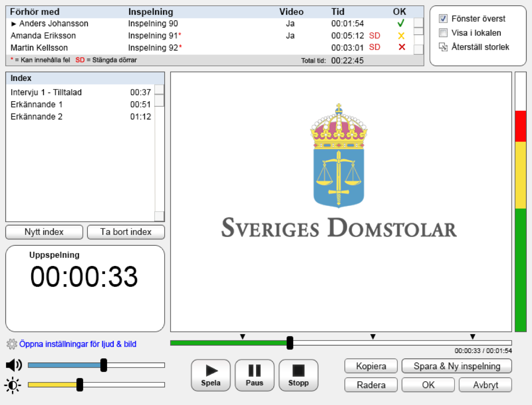Click Spara & Ny inspelning button
Image resolution: width=532 pixels, height=405 pixels.
[x=457, y=366]
